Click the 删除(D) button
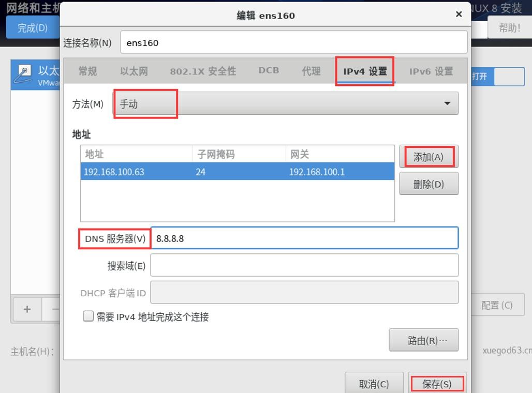 click(428, 184)
